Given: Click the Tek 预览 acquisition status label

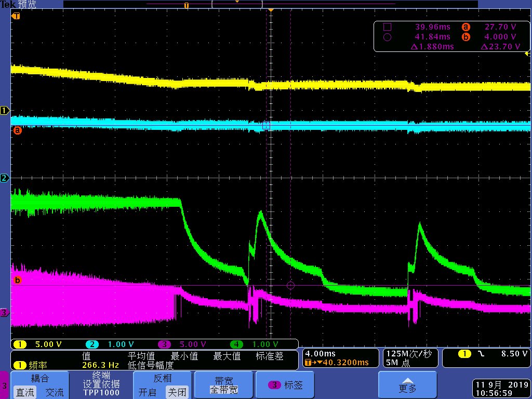Looking at the screenshot, I should 18,5.
